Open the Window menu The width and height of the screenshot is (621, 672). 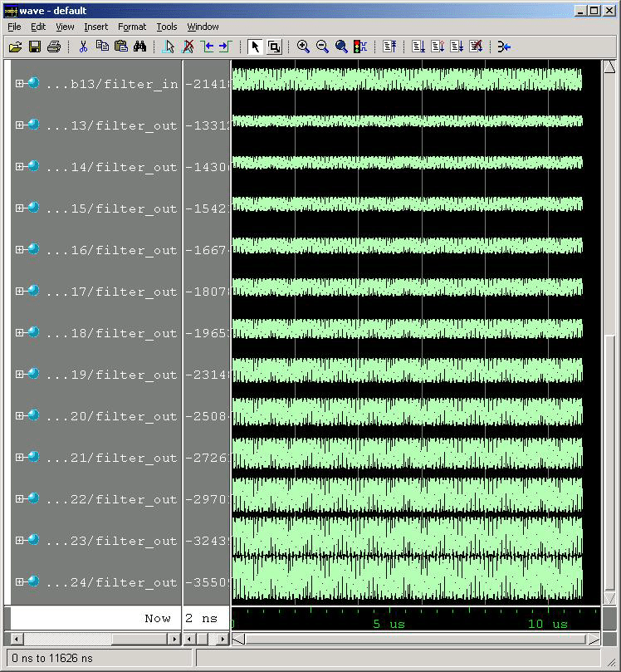coord(203,27)
